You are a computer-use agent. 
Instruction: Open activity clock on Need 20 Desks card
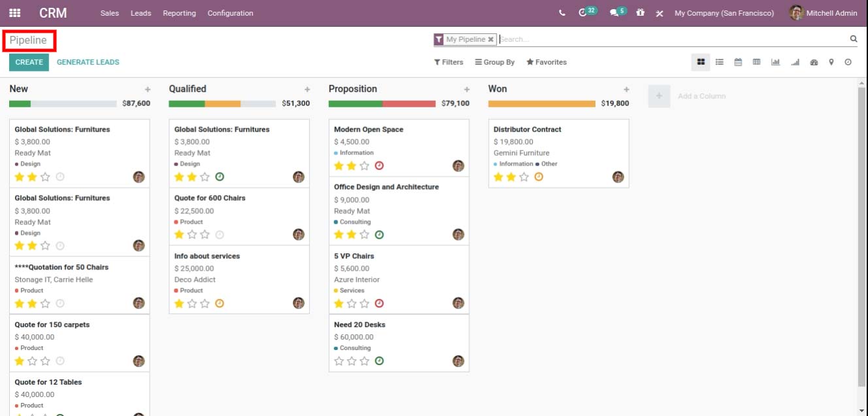point(379,360)
